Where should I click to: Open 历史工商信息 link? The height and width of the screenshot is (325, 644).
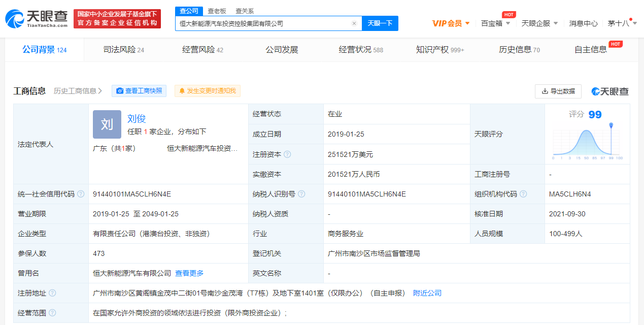(x=78, y=91)
